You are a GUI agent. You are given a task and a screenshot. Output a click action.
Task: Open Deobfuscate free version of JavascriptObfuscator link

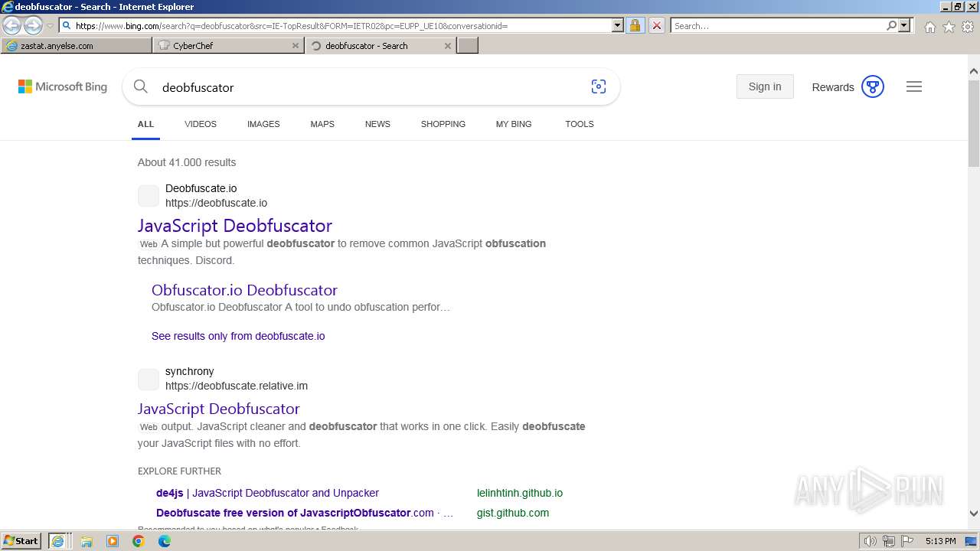(305, 513)
